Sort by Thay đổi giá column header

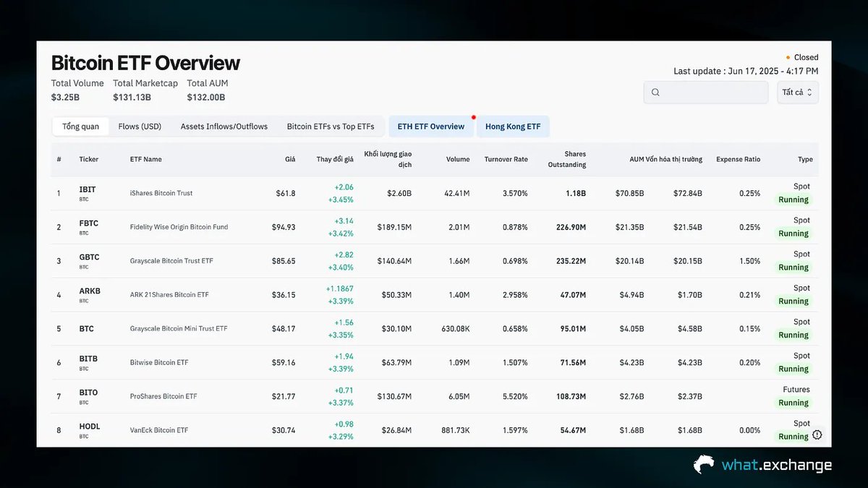pos(335,159)
